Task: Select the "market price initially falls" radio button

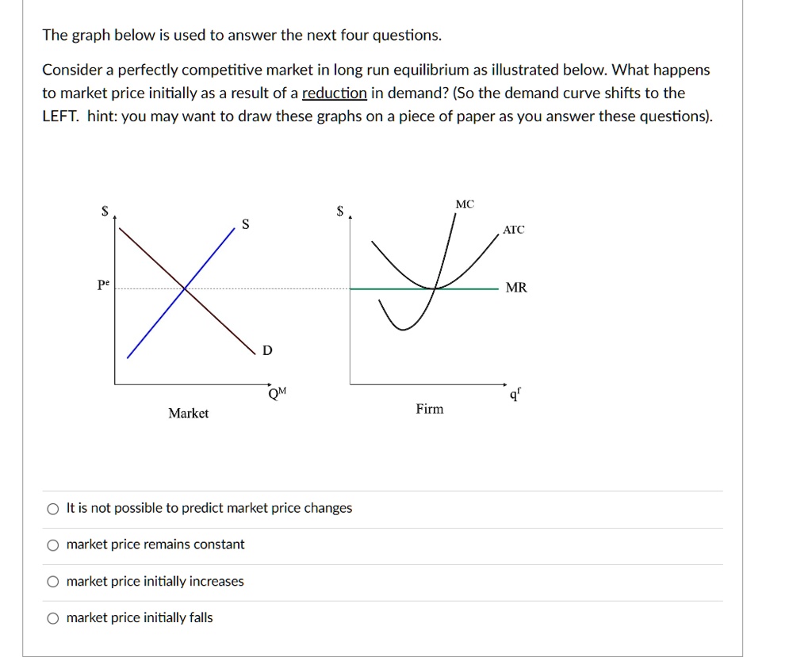Action: pos(53,617)
